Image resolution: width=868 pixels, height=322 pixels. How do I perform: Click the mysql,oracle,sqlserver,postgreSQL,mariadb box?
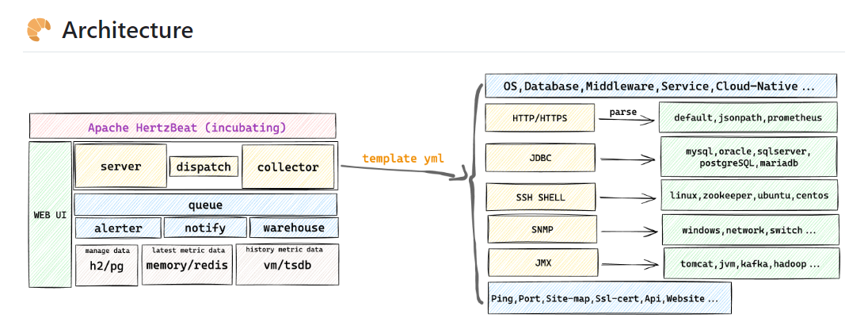749,157
